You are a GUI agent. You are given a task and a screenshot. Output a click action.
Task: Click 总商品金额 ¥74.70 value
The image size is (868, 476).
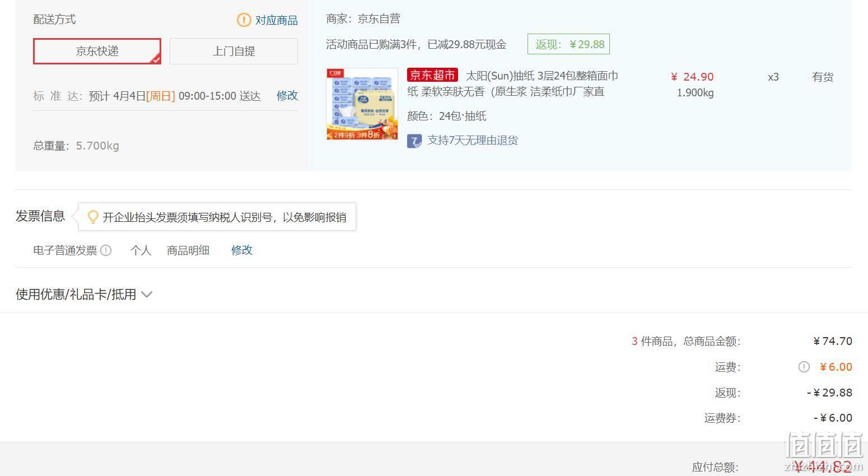833,341
